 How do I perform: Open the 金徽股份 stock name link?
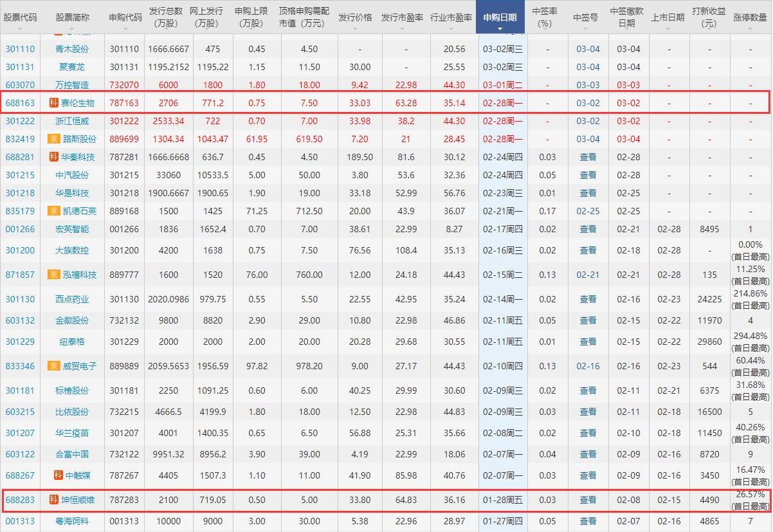click(x=72, y=320)
